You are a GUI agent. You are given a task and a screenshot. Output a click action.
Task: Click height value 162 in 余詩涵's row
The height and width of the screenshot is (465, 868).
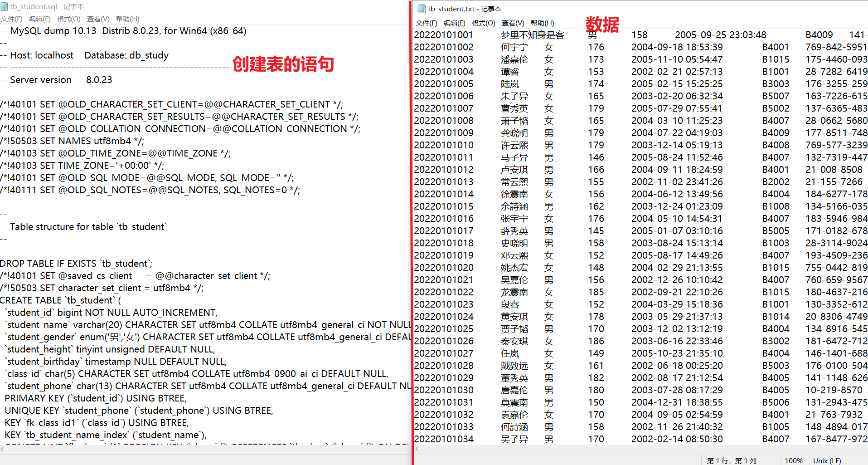(x=596, y=206)
